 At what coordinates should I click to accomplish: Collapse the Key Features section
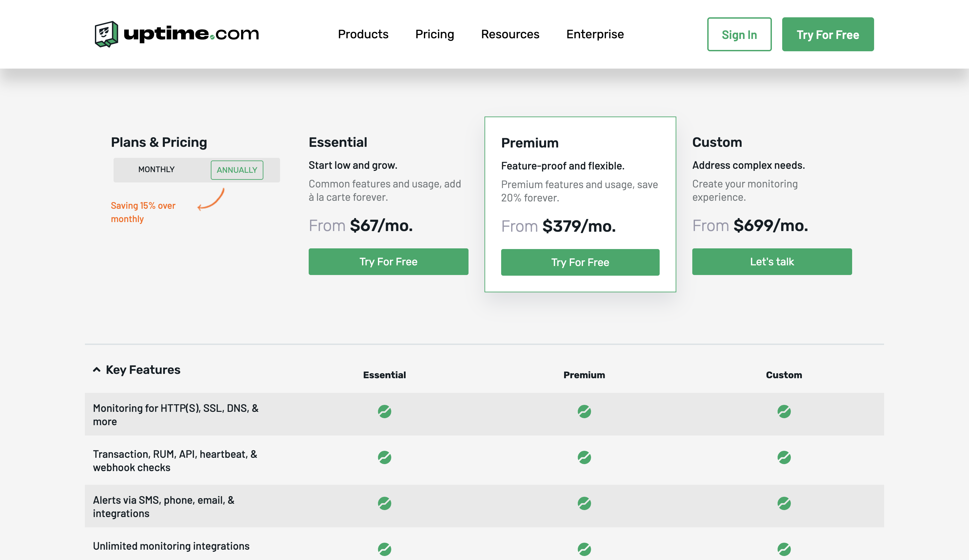coord(97,369)
